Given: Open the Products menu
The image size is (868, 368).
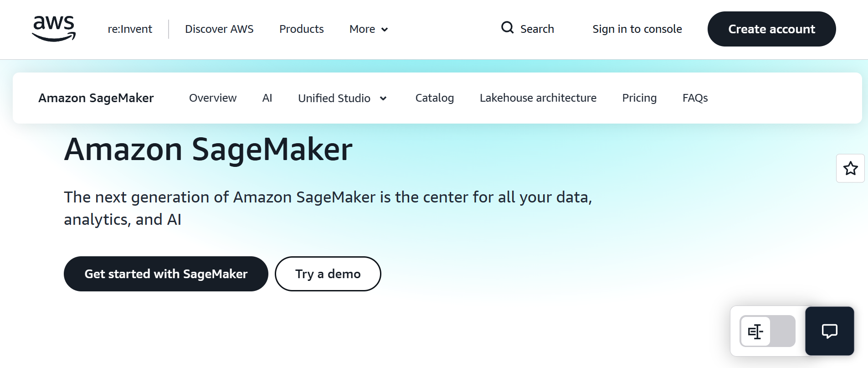Looking at the screenshot, I should coord(301,29).
